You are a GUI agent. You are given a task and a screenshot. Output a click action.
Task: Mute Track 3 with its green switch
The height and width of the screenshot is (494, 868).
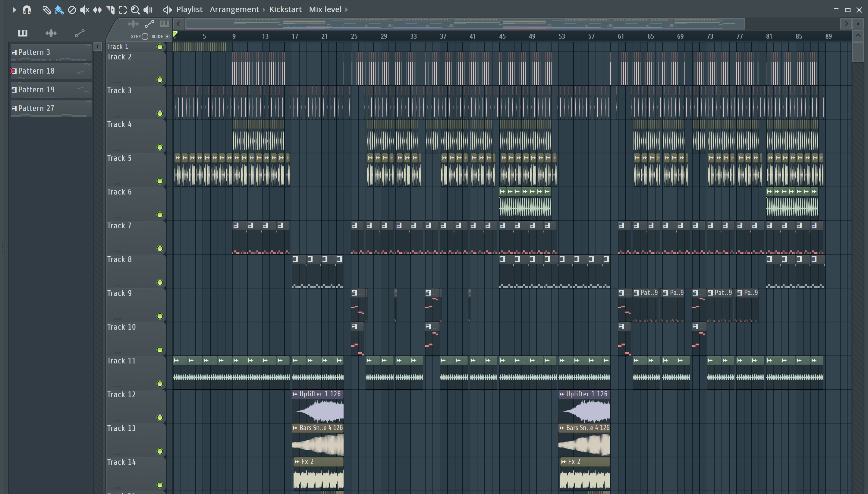pyautogui.click(x=160, y=113)
